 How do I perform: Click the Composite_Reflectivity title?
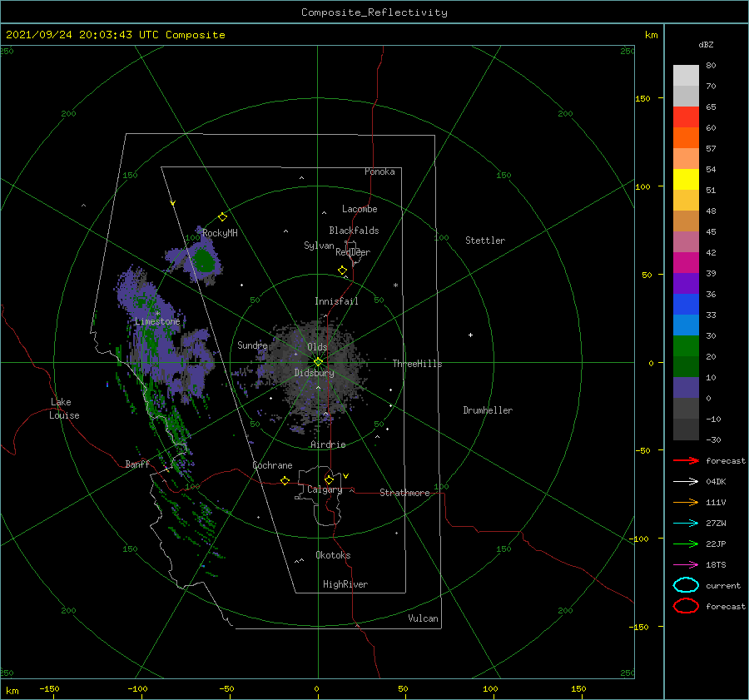pyautogui.click(x=374, y=12)
